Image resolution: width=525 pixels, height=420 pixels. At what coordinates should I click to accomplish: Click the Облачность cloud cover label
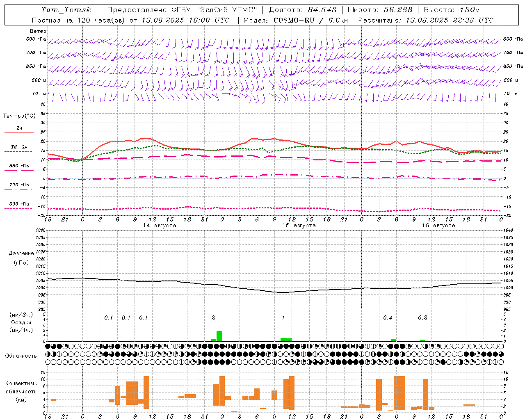(x=21, y=356)
